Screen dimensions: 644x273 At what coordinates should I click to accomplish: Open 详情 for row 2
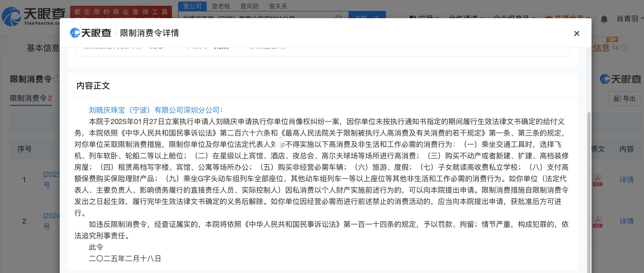pyautogui.click(x=626, y=221)
